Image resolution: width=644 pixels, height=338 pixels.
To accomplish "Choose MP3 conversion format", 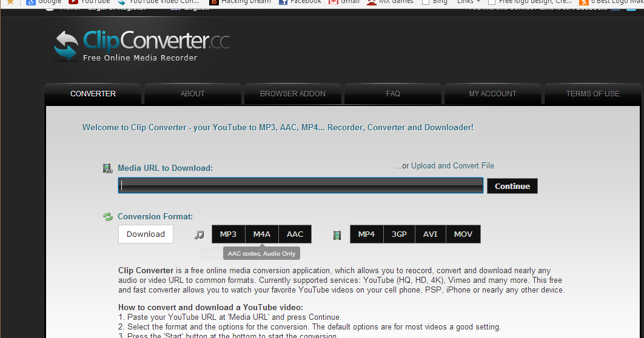I will coord(229,234).
